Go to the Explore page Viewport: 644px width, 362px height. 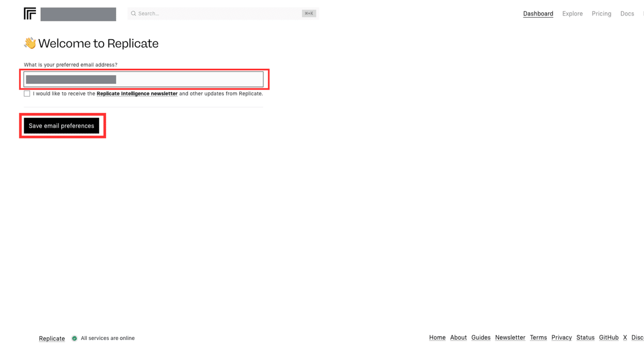pyautogui.click(x=573, y=14)
